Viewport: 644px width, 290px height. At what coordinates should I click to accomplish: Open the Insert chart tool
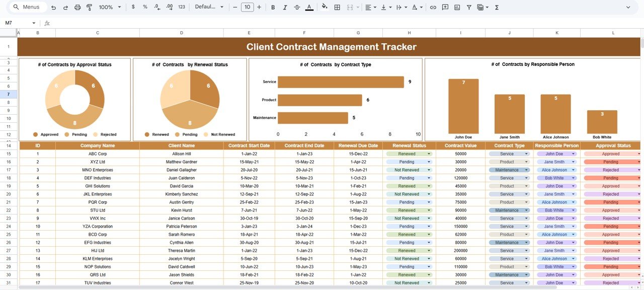point(456,7)
